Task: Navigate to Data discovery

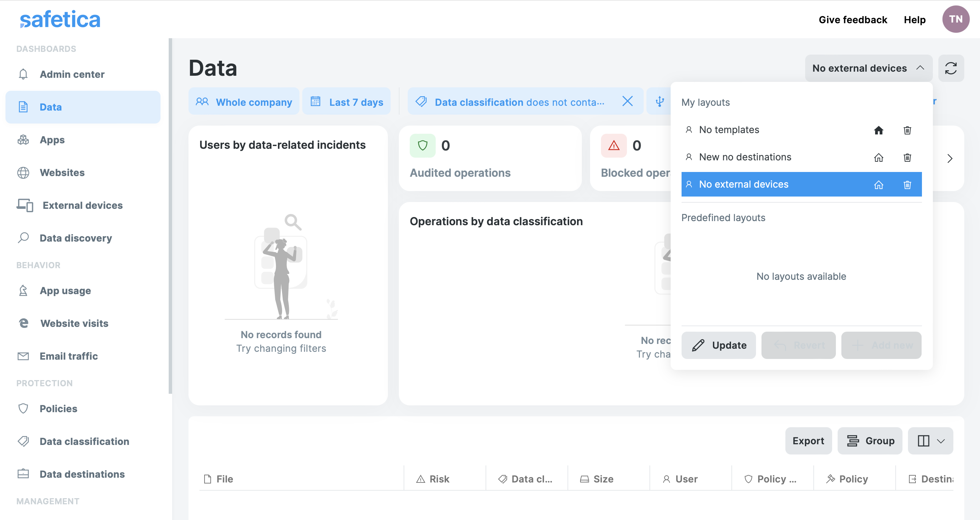Action: pyautogui.click(x=83, y=237)
